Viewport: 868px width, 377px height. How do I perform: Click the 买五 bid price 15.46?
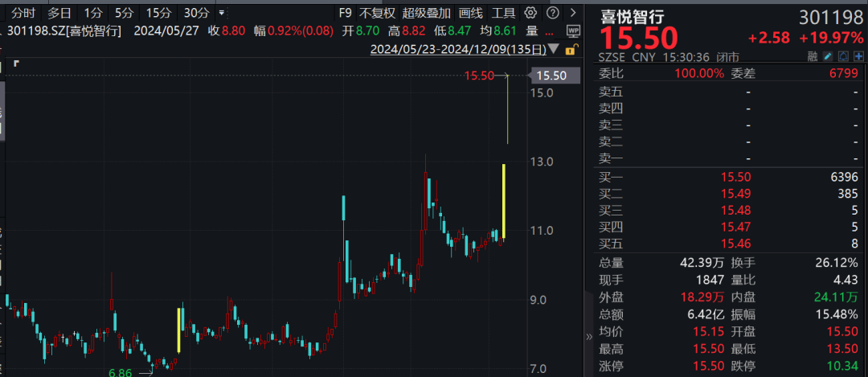pos(735,243)
